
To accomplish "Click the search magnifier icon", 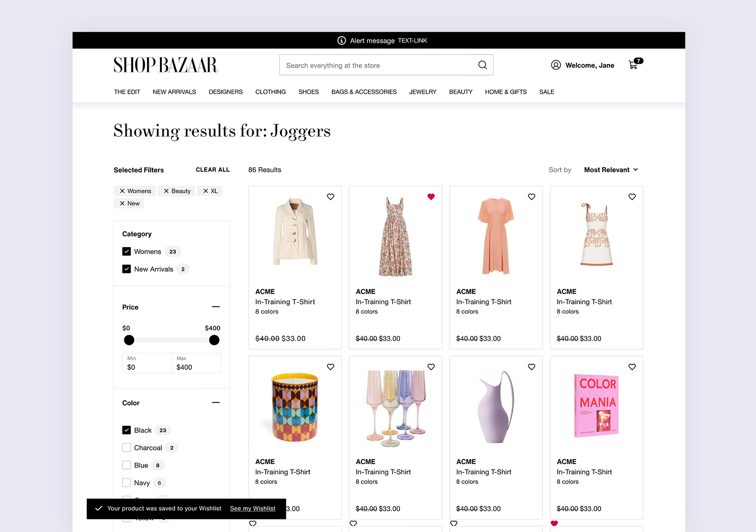I will click(482, 65).
